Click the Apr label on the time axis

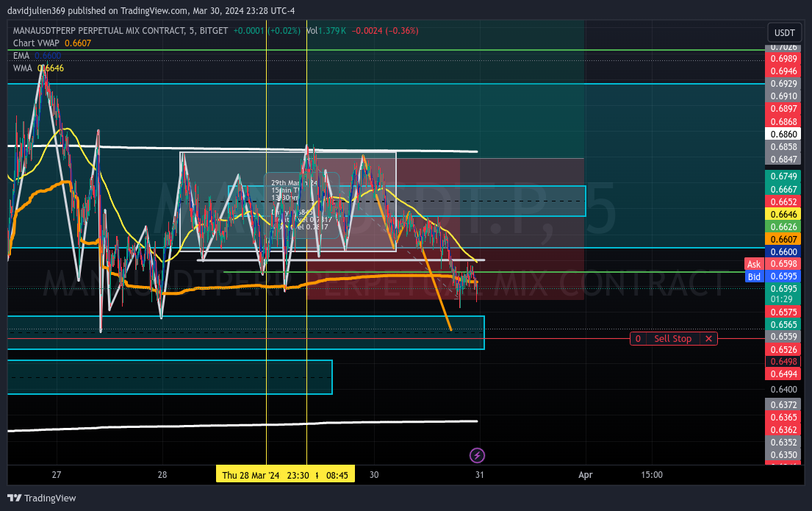coord(585,475)
